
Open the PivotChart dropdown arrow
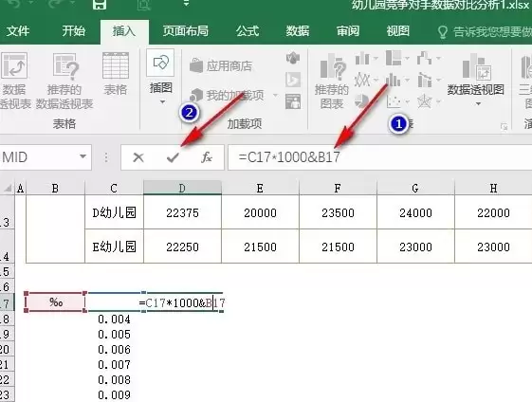click(x=478, y=103)
